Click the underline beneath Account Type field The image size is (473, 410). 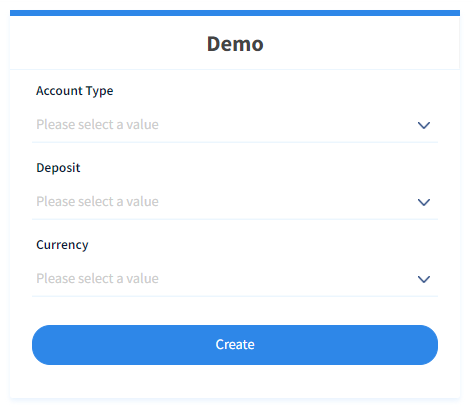click(x=235, y=142)
